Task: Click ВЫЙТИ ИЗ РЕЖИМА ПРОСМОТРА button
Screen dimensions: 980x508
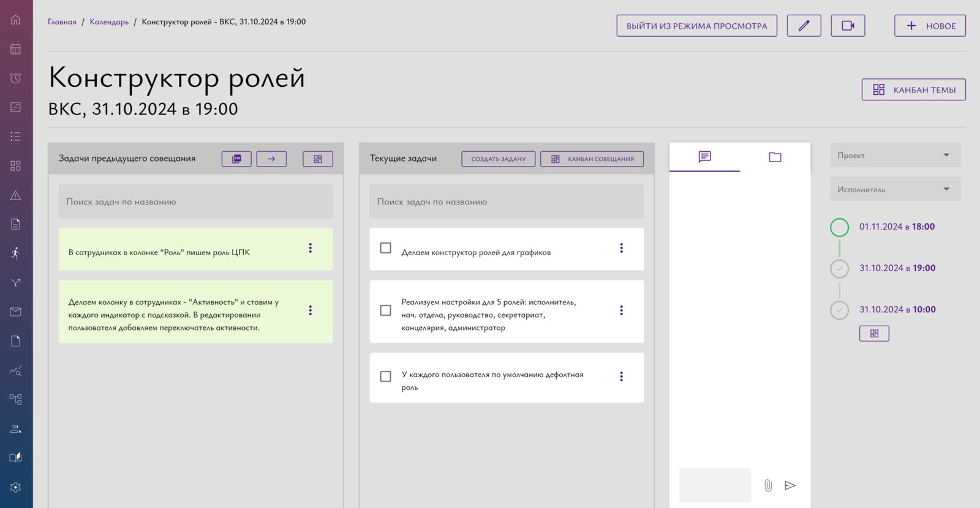Action: [697, 26]
